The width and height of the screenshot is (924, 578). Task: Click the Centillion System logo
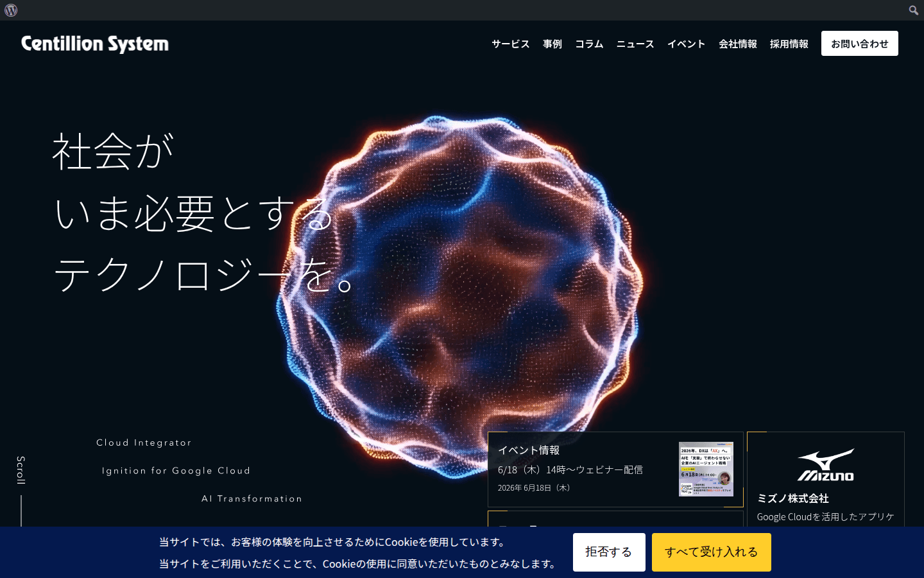[x=95, y=44]
